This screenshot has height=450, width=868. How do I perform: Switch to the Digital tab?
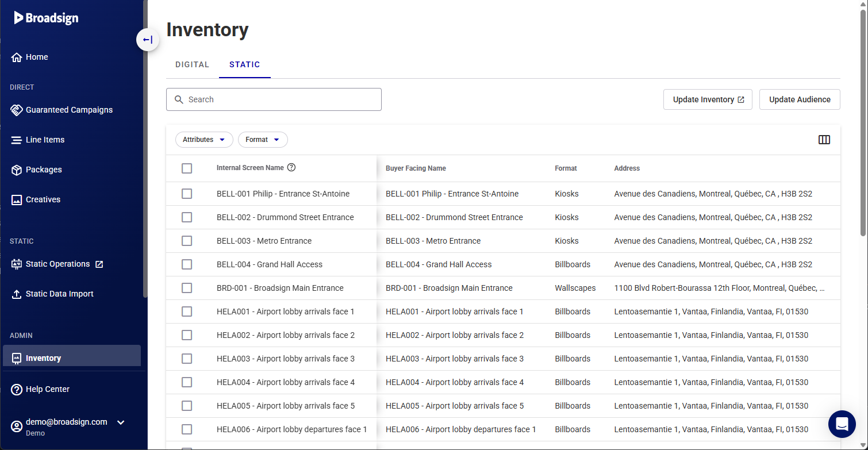tap(192, 64)
